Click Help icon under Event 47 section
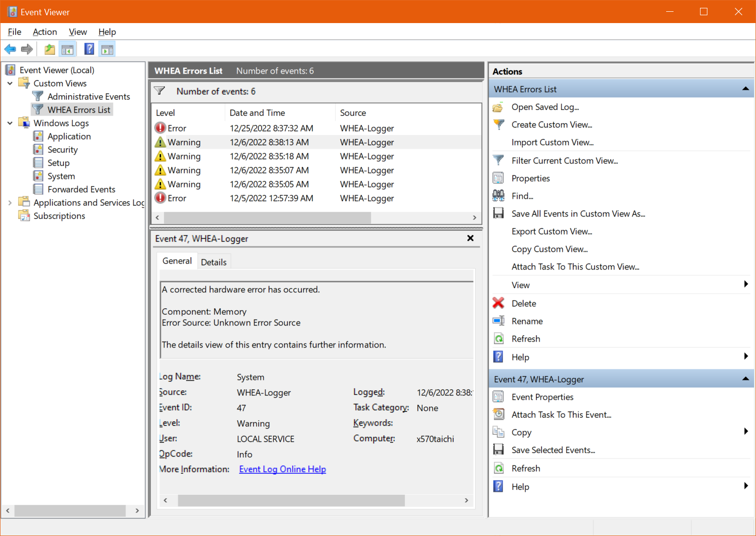The height and width of the screenshot is (536, 756). (498, 486)
